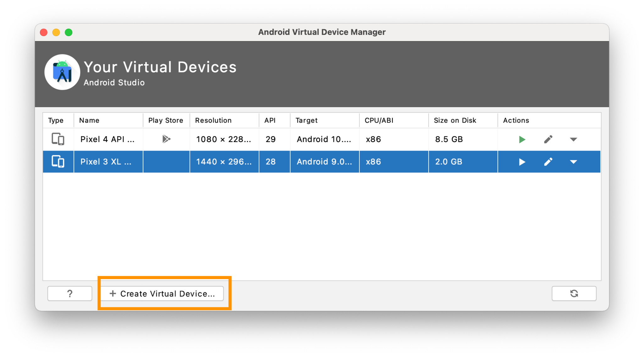The image size is (644, 357).
Task: Open the help button
Action: 70,293
